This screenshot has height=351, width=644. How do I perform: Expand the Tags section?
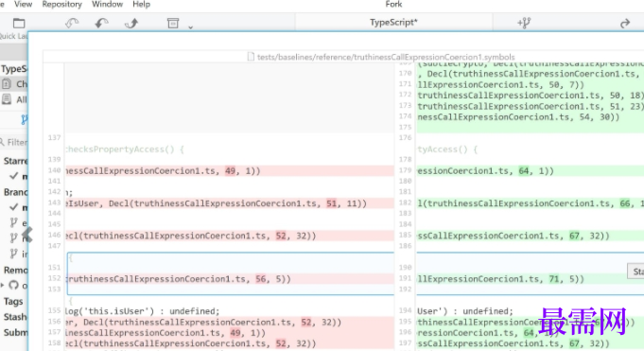pos(13,301)
